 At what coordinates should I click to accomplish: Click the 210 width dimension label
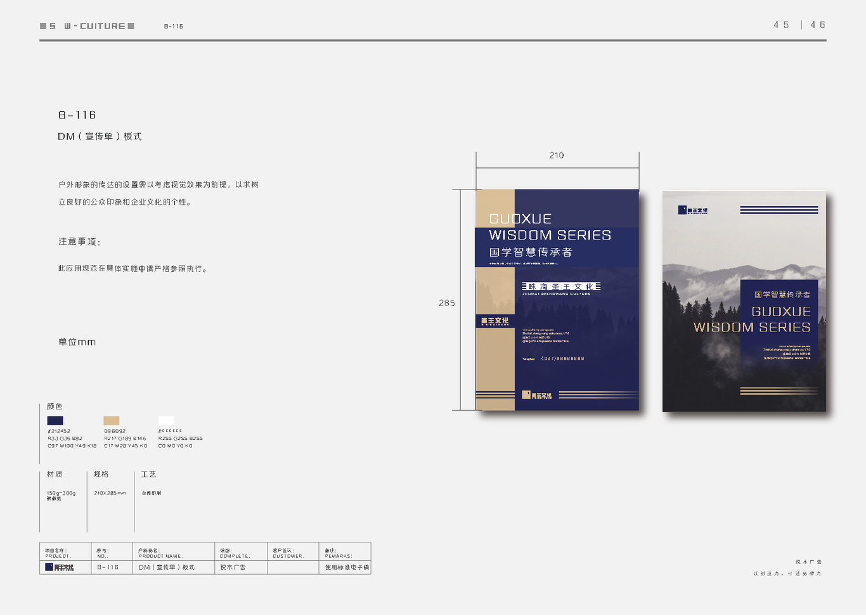click(x=557, y=155)
